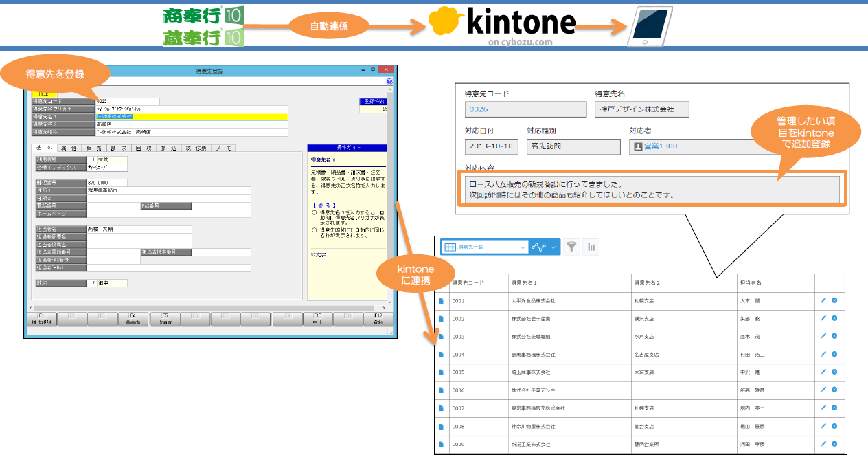
Task: Edit the 0008 record with the pencil icon
Action: point(823,426)
